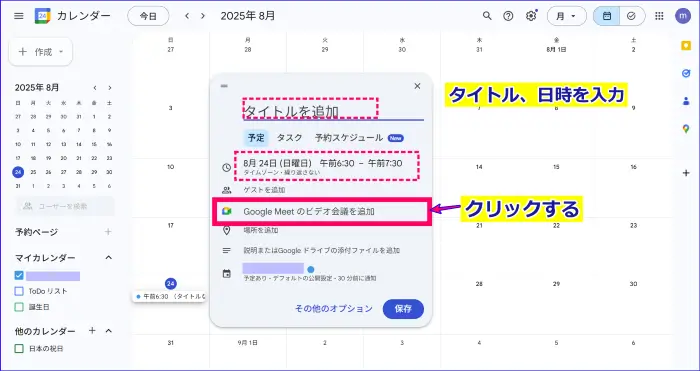Open the Google apps grid
This screenshot has height=371, width=700.
pyautogui.click(x=659, y=16)
